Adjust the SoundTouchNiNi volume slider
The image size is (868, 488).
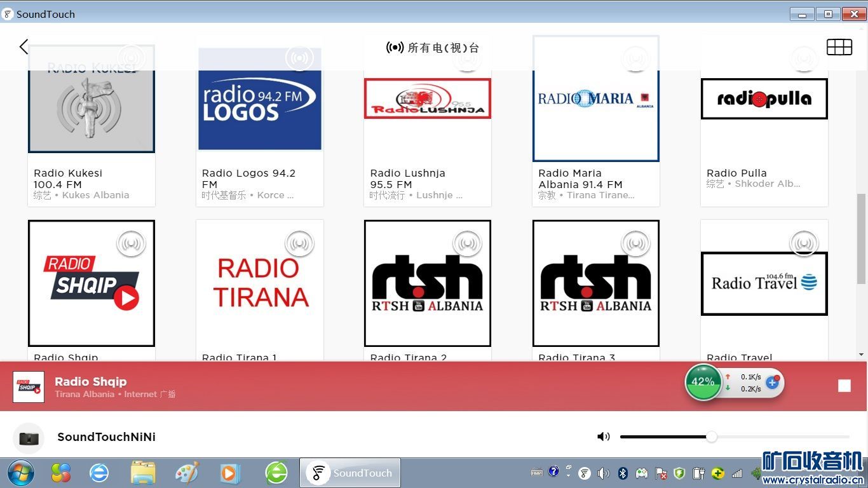tap(735, 437)
